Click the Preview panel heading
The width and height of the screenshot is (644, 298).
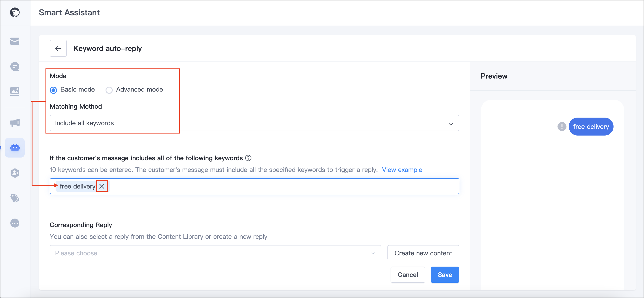tap(494, 76)
